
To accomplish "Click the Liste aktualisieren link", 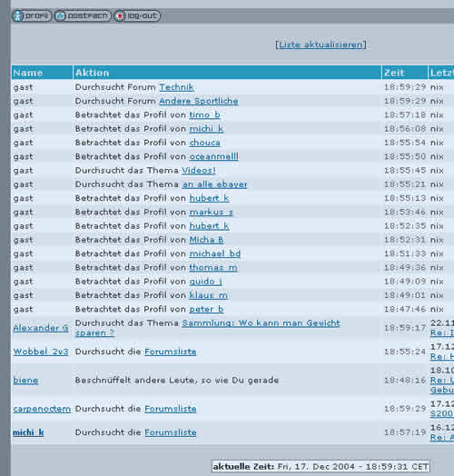I will click(321, 45).
